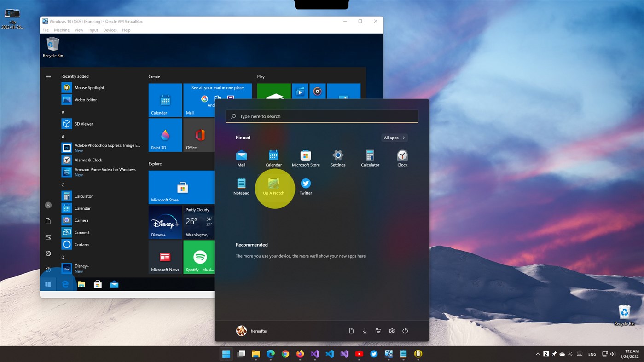
Task: Launch Firefox from the taskbar
Action: click(300, 354)
